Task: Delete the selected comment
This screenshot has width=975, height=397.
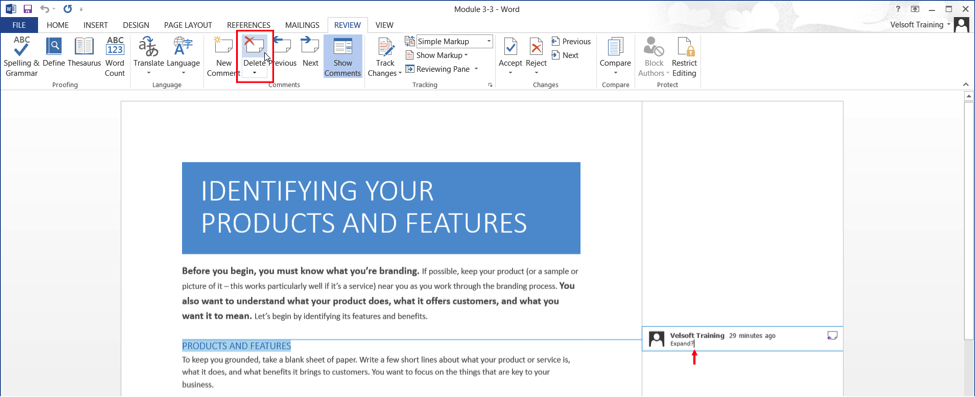Action: pyautogui.click(x=254, y=51)
